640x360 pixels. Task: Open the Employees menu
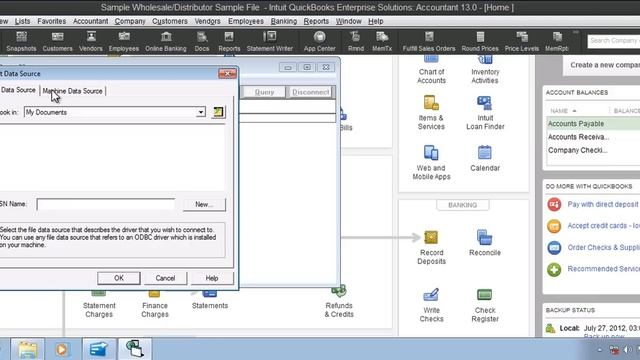coord(246,21)
